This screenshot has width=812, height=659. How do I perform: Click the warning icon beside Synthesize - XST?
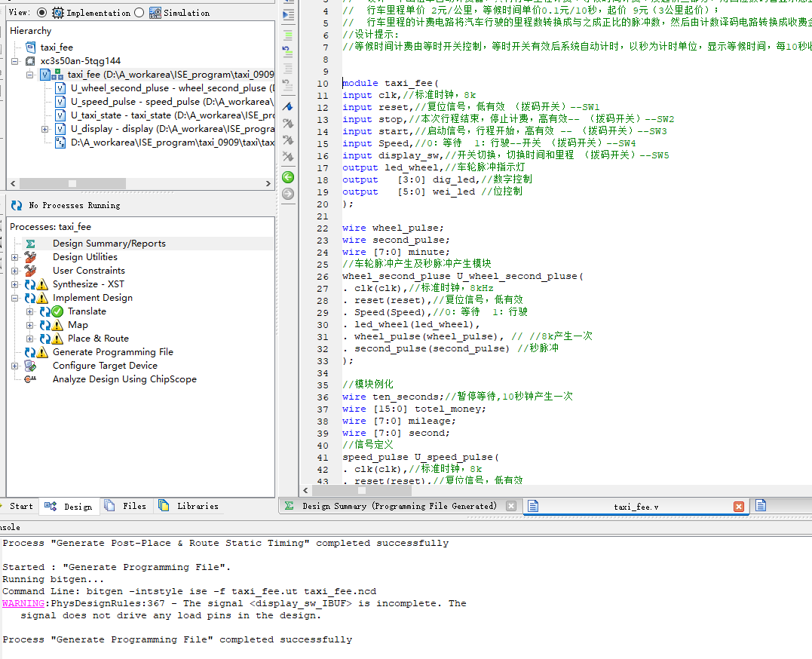(43, 284)
